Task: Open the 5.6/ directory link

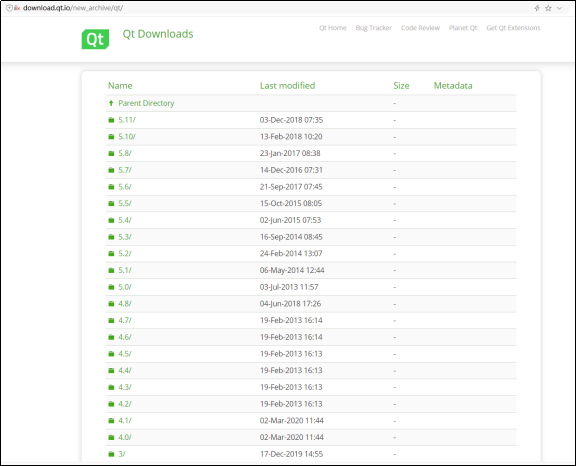Action: [x=125, y=187]
